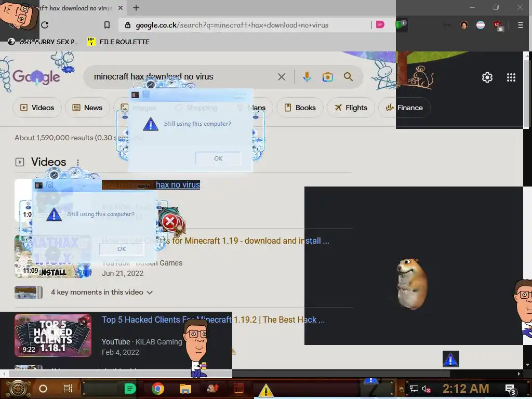532x399 pixels.
Task: Click the address bar URL
Action: (x=232, y=25)
